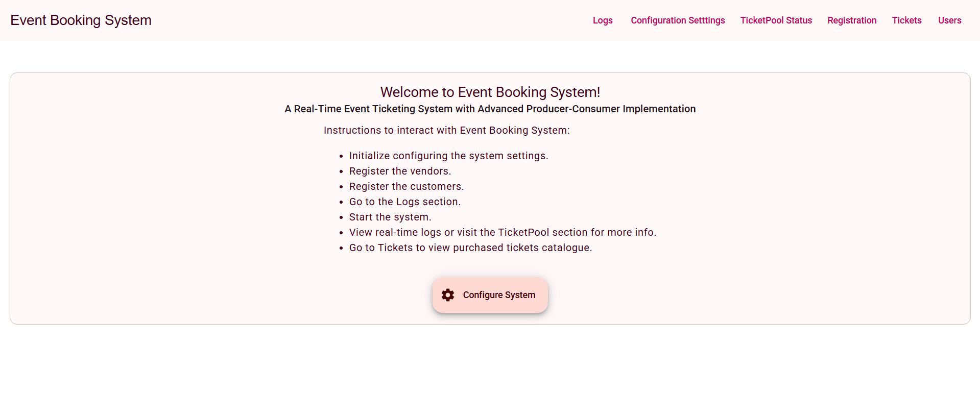Click Users at the far right of navbar
The image size is (980, 394).
pyautogui.click(x=949, y=20)
